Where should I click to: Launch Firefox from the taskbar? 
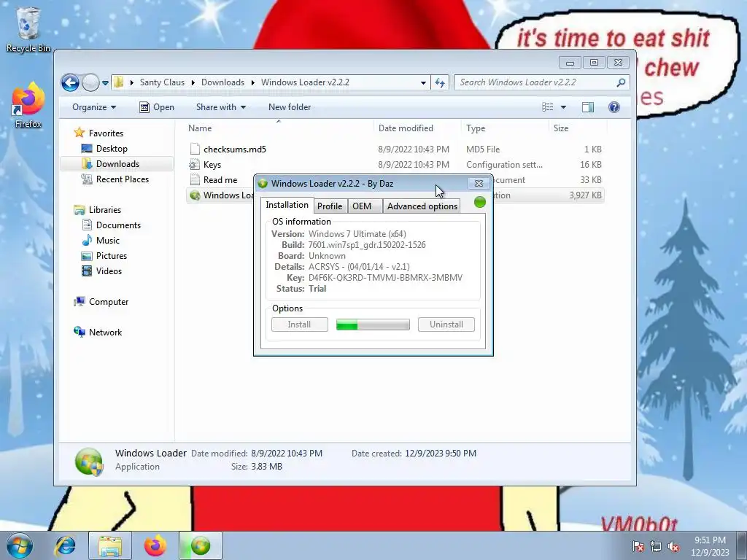point(155,545)
